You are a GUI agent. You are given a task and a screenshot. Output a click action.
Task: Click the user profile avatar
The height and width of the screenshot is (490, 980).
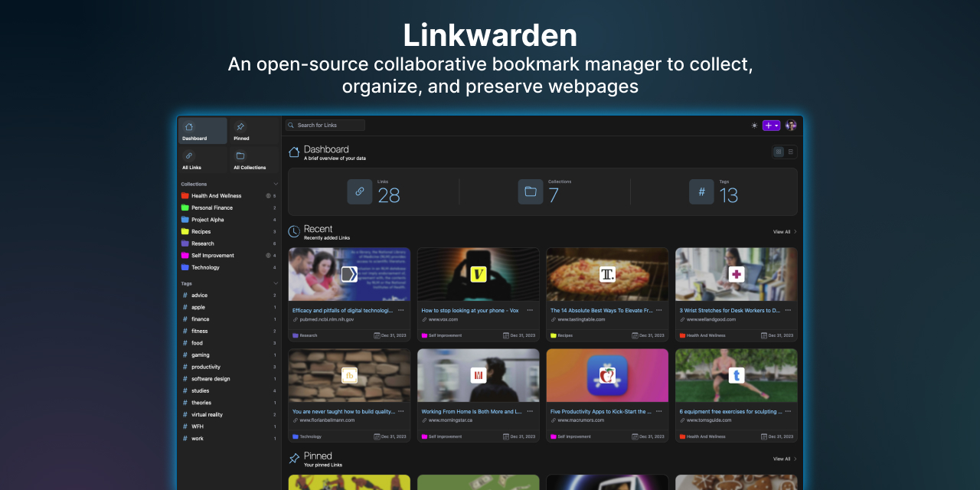pos(791,126)
